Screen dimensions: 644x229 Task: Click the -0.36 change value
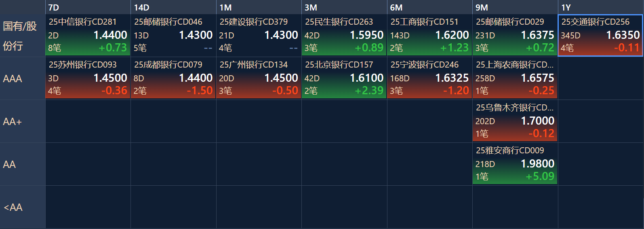click(x=114, y=91)
